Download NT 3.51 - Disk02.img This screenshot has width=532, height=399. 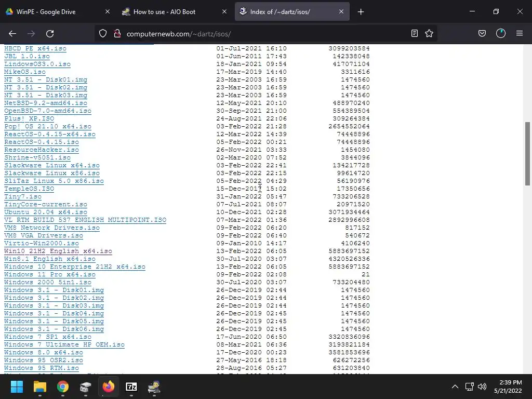click(x=46, y=87)
